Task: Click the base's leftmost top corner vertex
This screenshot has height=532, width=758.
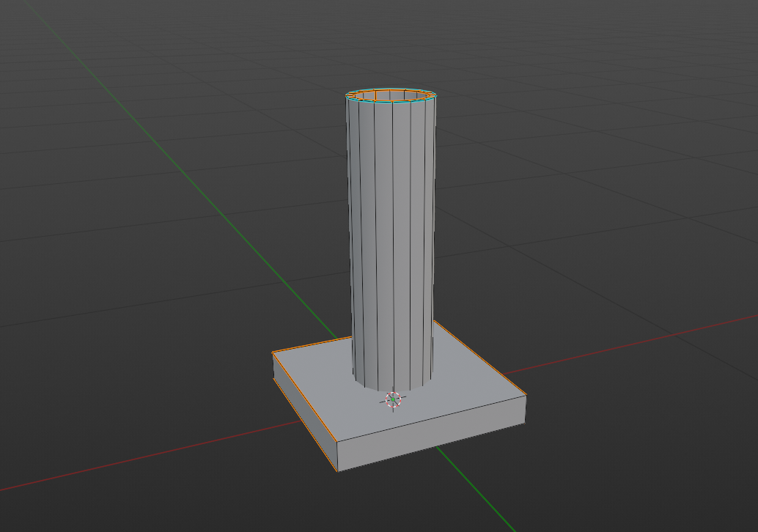Action: coord(273,353)
